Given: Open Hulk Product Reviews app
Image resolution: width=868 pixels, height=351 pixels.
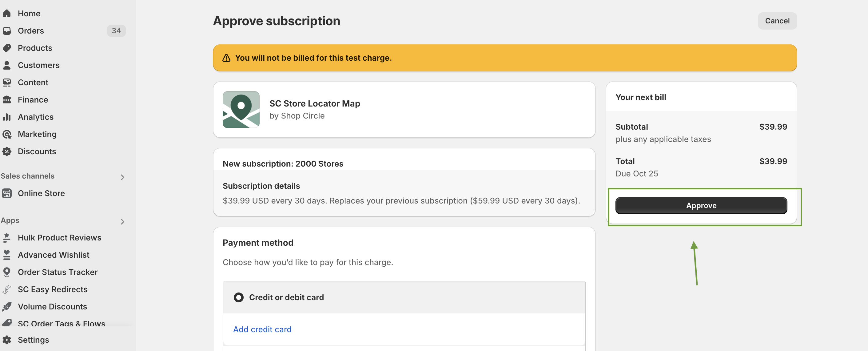Looking at the screenshot, I should (x=59, y=237).
